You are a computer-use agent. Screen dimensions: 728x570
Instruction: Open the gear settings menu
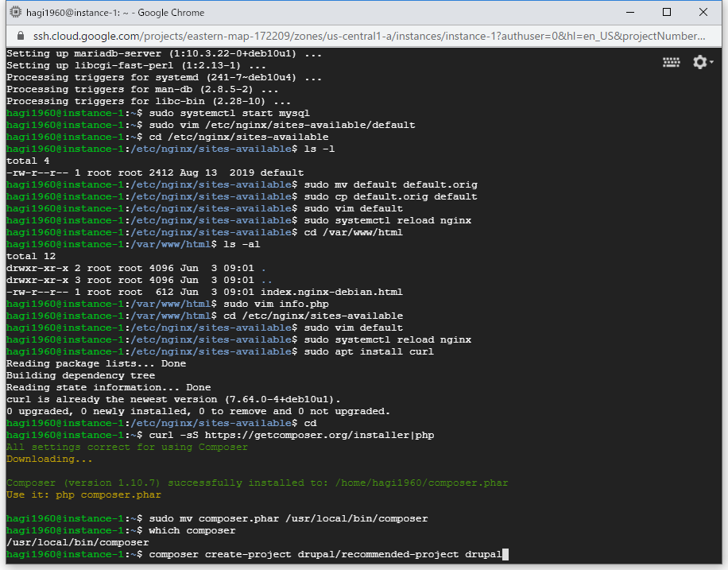point(703,62)
